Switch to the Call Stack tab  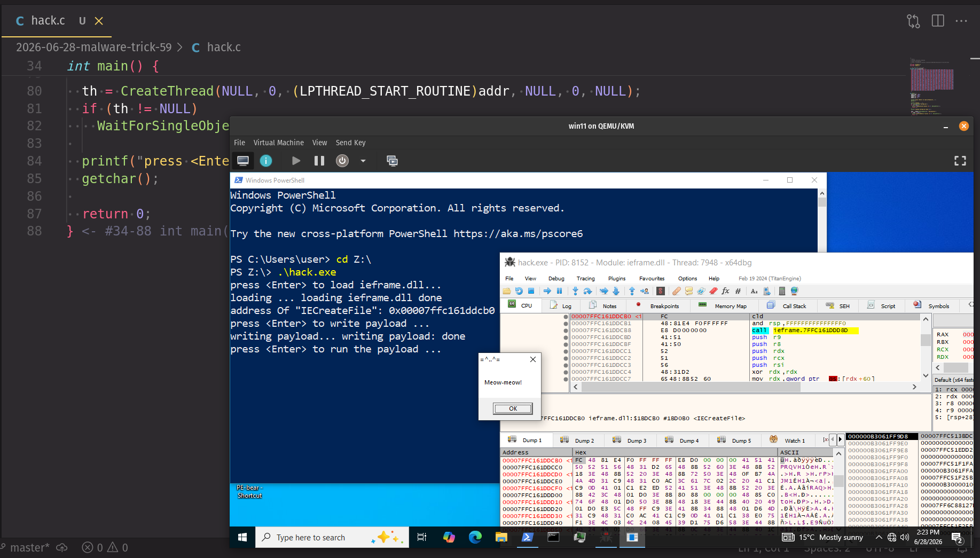click(x=787, y=306)
